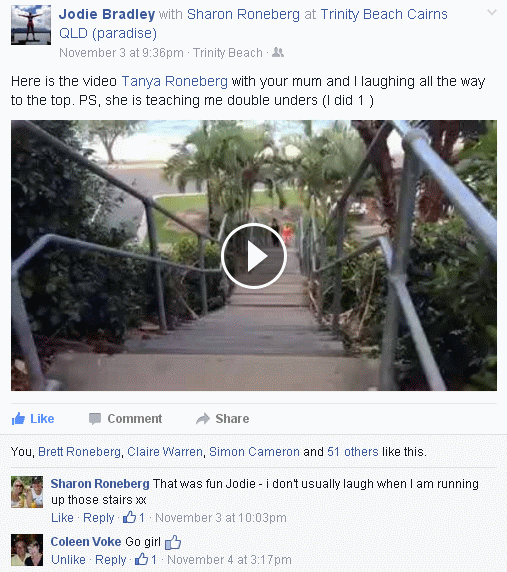The width and height of the screenshot is (507, 572).
Task: Toggle the Like text on the post
Action: coord(42,418)
